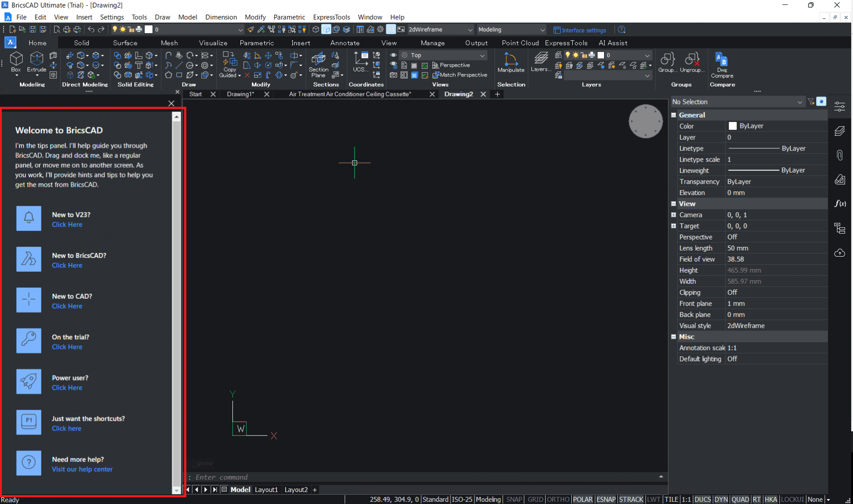Select the Box modeling tool
Viewport: 853px width, 504px height.
pos(16,62)
